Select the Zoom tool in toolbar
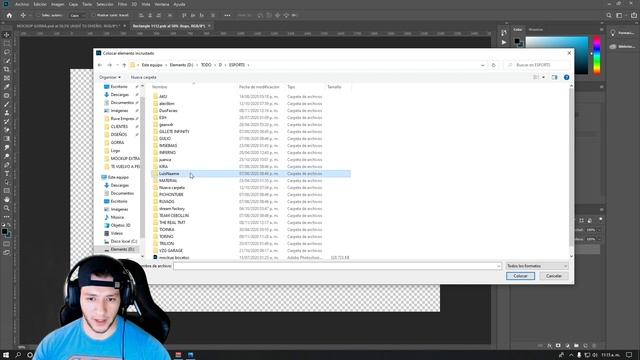640x360 pixels. pyautogui.click(x=7, y=208)
